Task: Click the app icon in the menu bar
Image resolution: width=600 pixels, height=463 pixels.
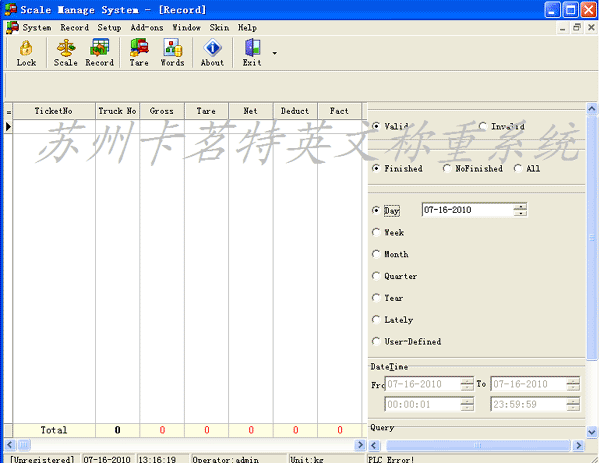Action: point(12,28)
